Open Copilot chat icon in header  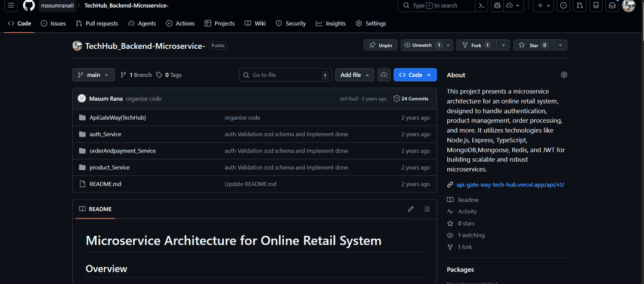(x=497, y=6)
